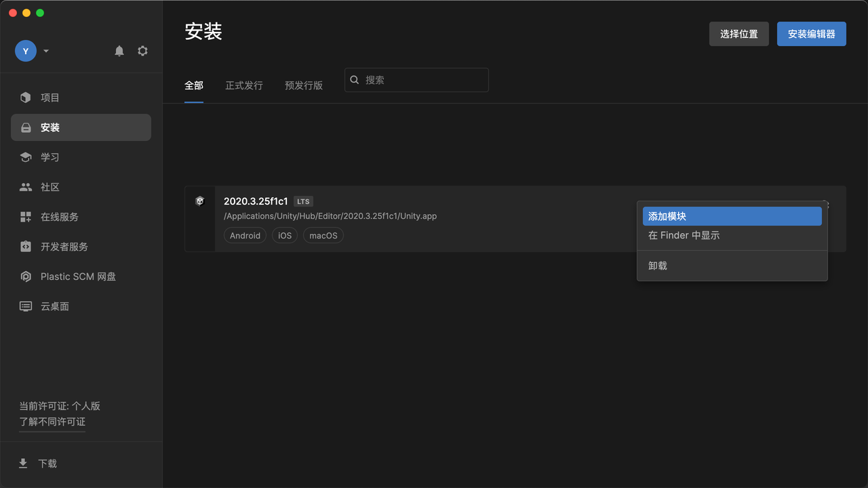Click the macOS module tag
868x488 pixels.
(323, 235)
